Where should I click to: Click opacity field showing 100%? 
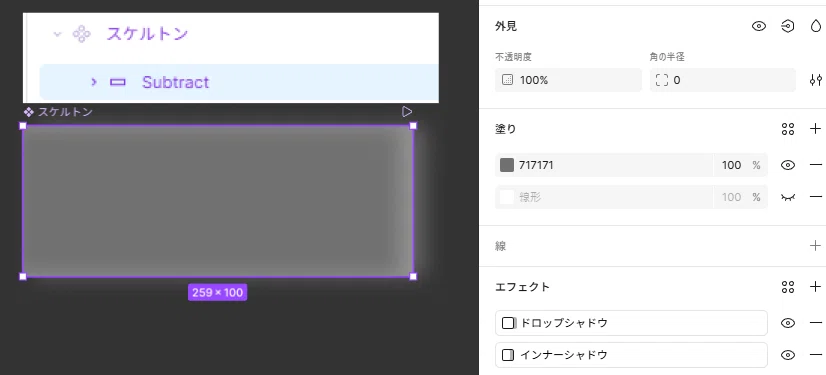(x=568, y=80)
